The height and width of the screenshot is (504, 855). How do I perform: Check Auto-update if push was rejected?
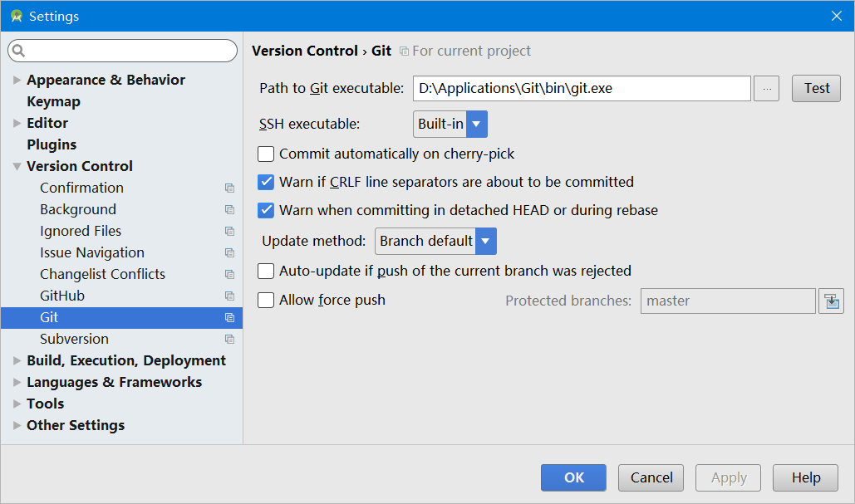pyautogui.click(x=266, y=271)
